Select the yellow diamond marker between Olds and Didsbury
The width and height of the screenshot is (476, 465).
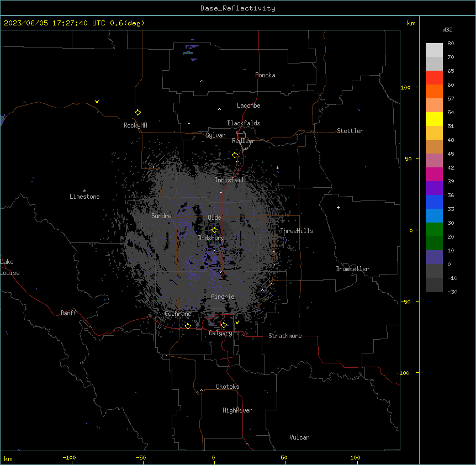pos(215,230)
